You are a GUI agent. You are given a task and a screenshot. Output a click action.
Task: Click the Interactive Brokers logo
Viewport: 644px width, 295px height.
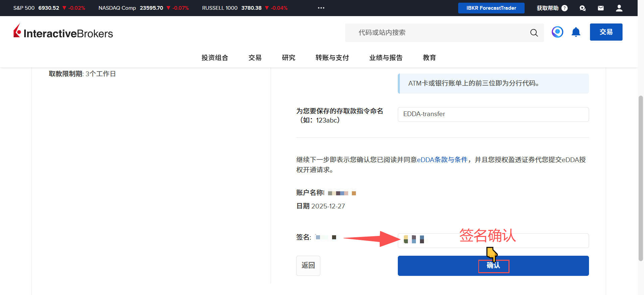63,32
